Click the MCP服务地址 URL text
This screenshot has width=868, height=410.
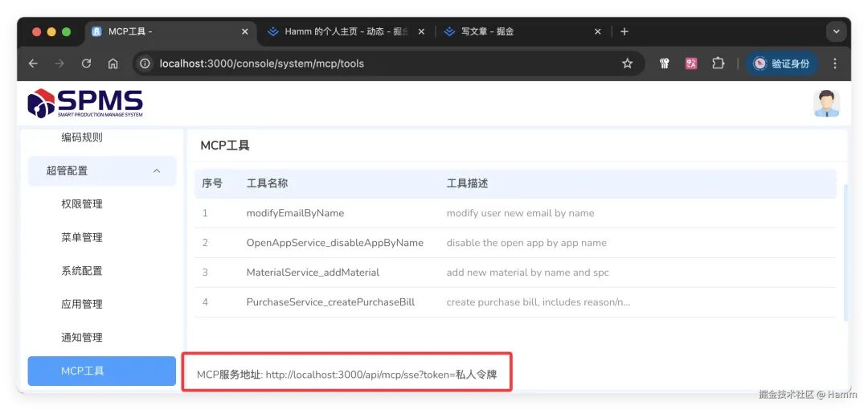click(346, 375)
